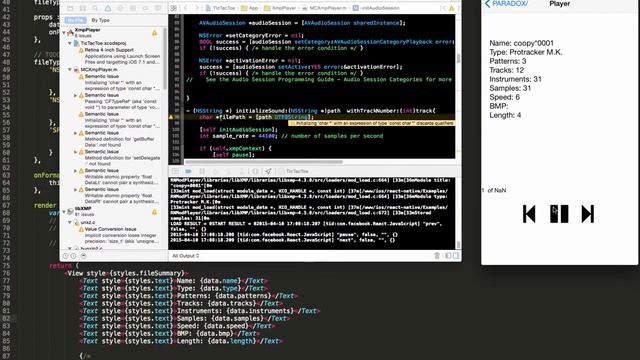Viewport: 640px width, 360px height.
Task: Open -initAudioSession method breadcrumb
Action: coord(376,8)
